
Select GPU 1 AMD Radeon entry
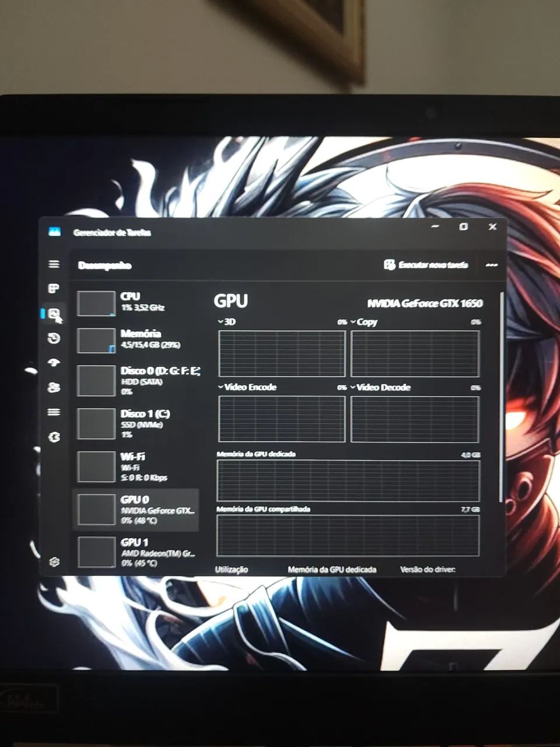pyautogui.click(x=136, y=552)
